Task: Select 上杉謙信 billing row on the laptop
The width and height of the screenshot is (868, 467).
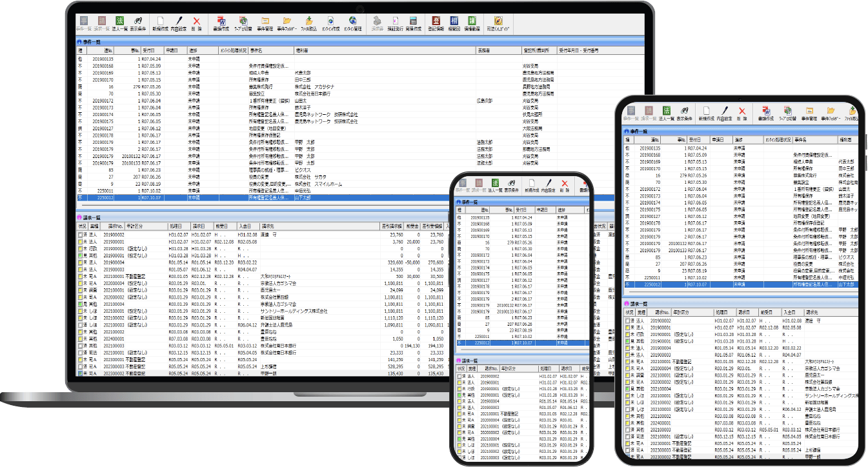Action: (265, 366)
